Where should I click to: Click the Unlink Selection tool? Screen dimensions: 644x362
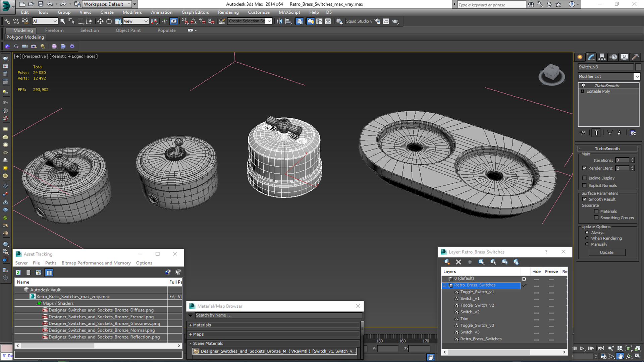pyautogui.click(x=16, y=21)
